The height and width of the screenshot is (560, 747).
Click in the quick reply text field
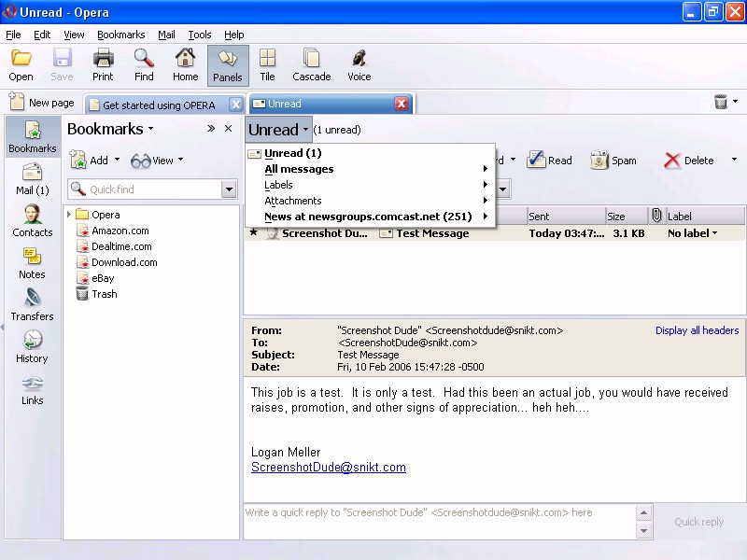[439, 521]
